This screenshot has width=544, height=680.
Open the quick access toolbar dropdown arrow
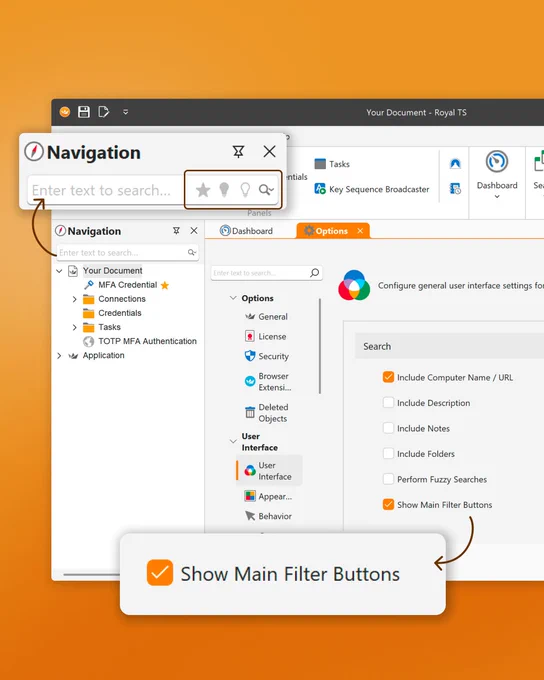(125, 112)
